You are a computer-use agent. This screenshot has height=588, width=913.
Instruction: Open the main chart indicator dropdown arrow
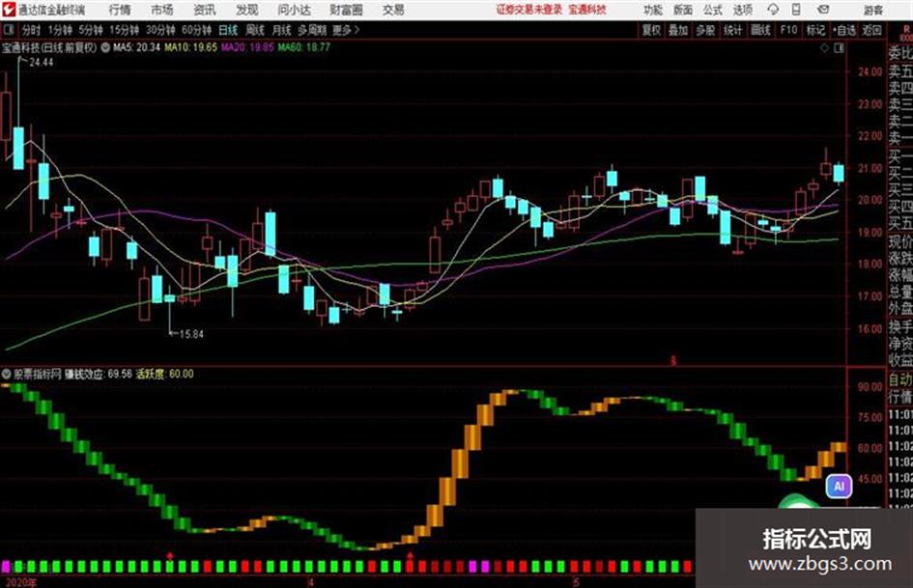click(x=105, y=47)
